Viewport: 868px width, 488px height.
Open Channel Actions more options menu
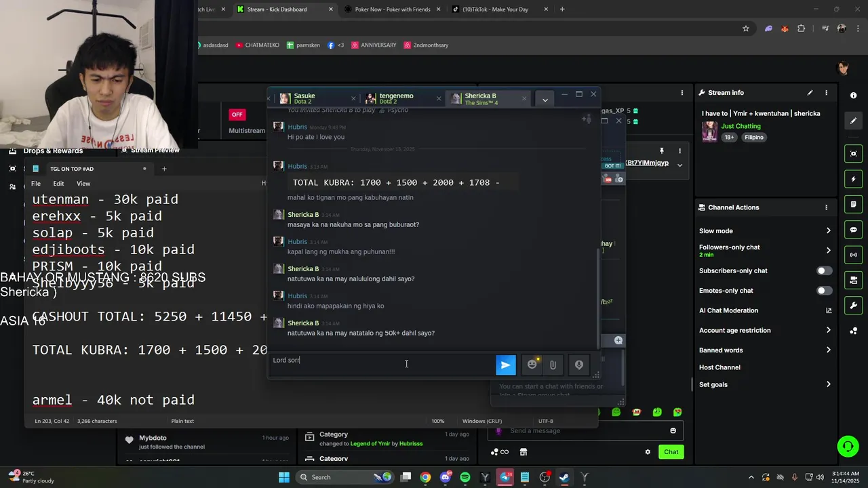[x=826, y=207]
